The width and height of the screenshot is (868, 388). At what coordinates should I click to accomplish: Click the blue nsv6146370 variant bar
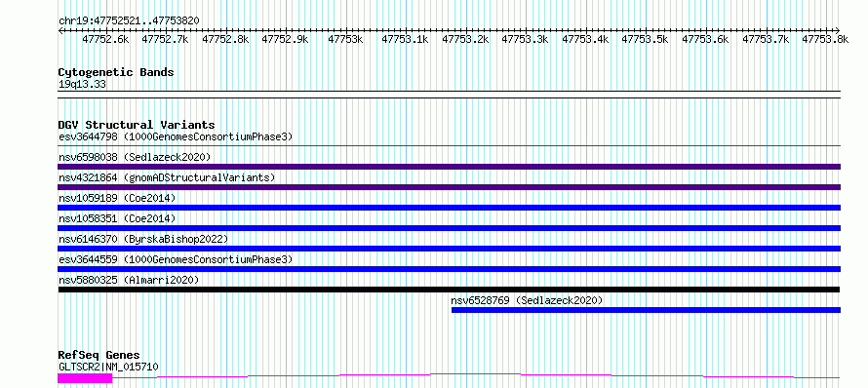(449, 249)
